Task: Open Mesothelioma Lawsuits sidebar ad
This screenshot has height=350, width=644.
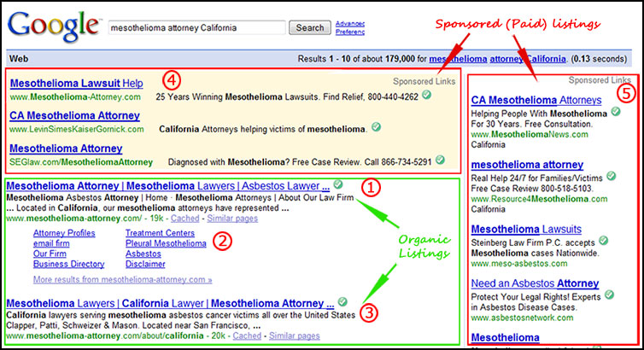Action: (526, 230)
